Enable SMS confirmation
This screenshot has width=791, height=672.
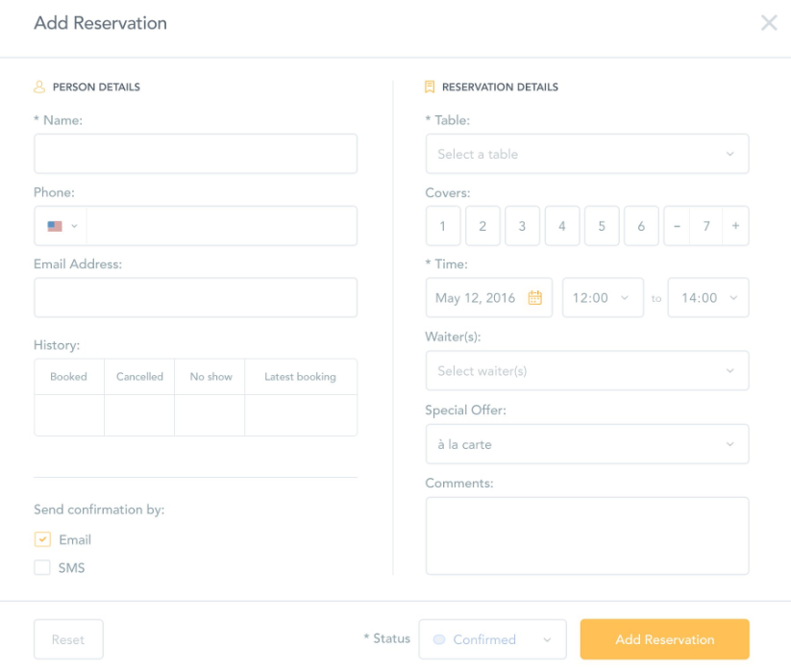tap(42, 567)
